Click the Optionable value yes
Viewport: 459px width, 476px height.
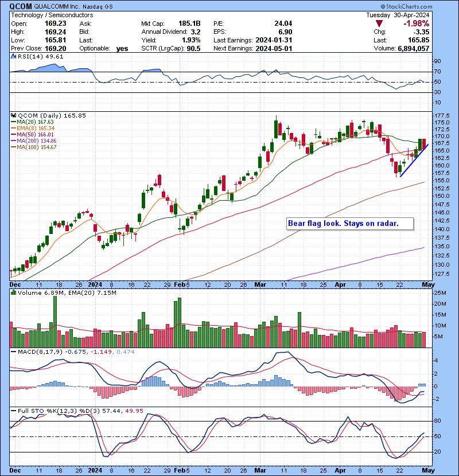pyautogui.click(x=122, y=49)
